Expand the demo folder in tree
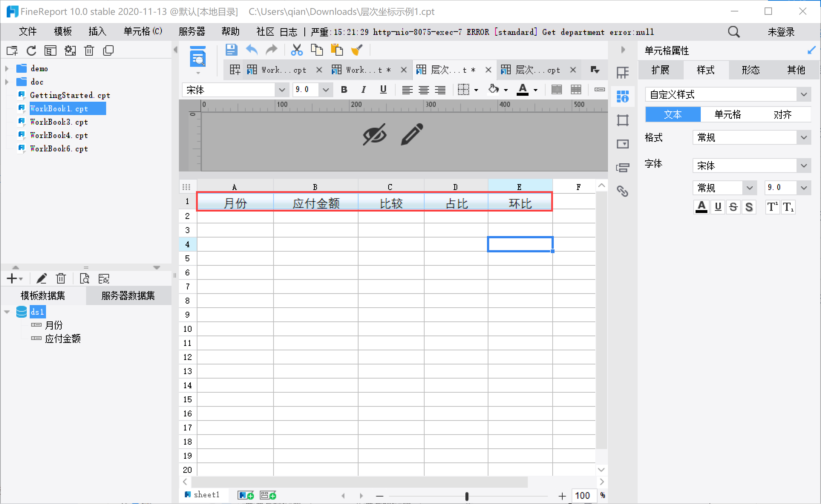Viewport: 821px width, 504px height. (7, 68)
